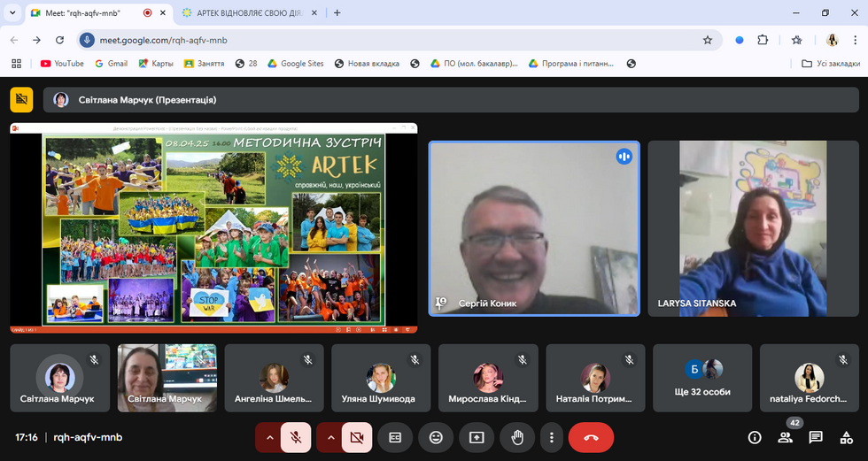
Task: Click Уляна Шумивода participant tile
Action: pos(381,378)
